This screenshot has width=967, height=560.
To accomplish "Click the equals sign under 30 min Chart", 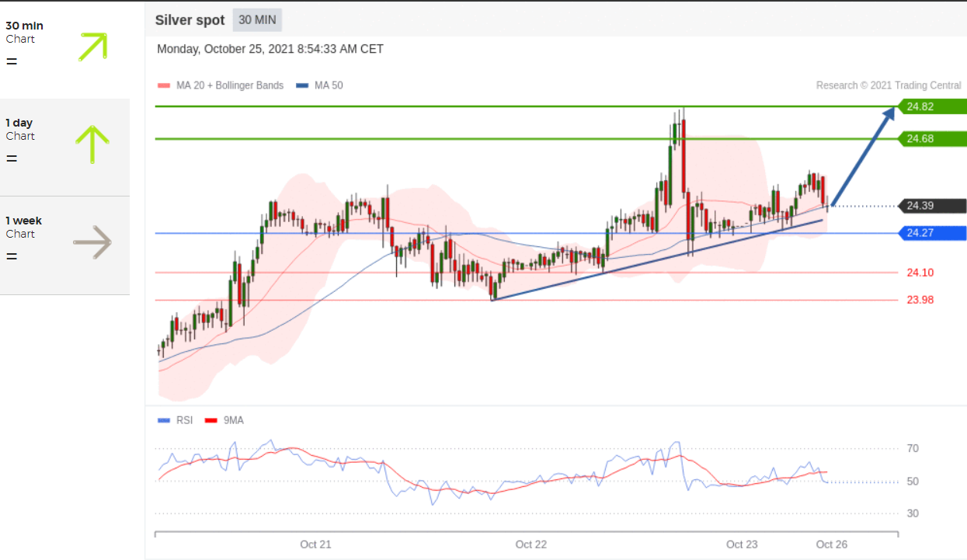I will (12, 61).
